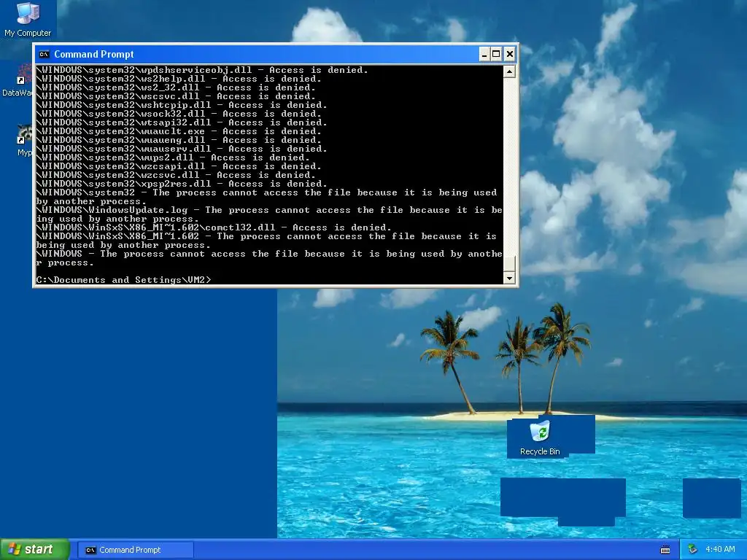Close the Command Prompt window
Image resolution: width=747 pixels, height=560 pixels.
(509, 54)
